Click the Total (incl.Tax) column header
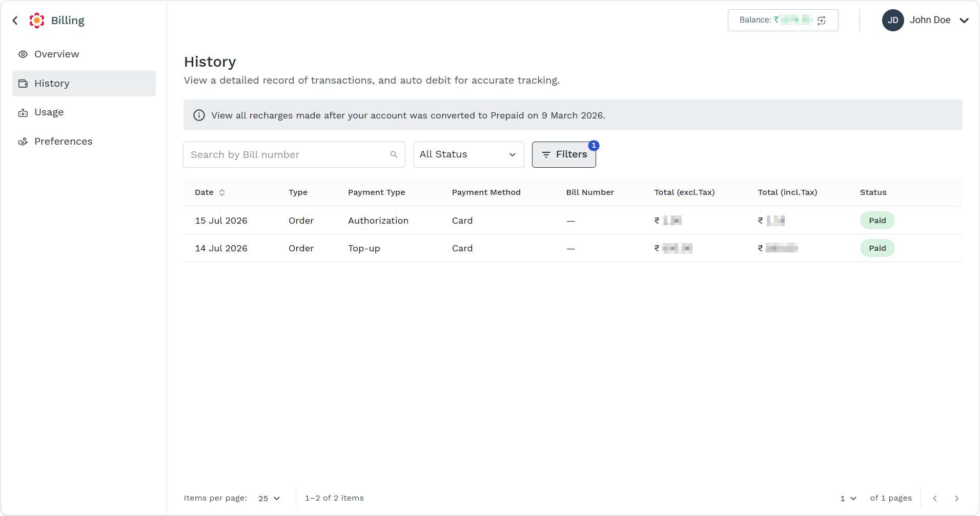 point(787,192)
